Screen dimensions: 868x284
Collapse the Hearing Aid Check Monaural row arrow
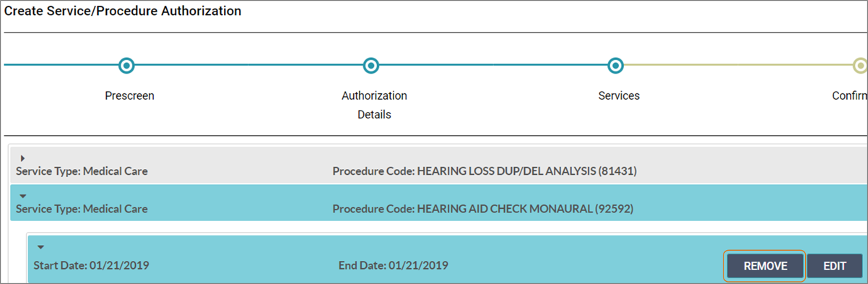pos(22,196)
